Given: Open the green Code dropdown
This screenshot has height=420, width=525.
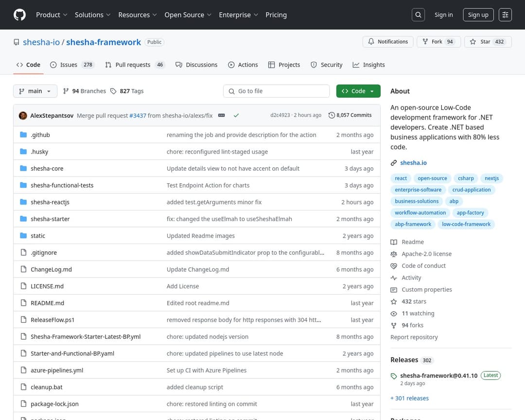Looking at the screenshot, I should click(358, 91).
